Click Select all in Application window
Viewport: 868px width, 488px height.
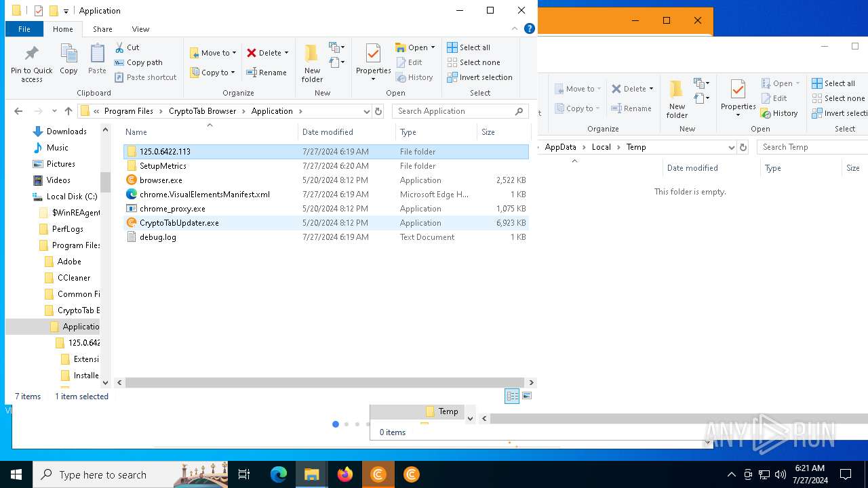(469, 47)
